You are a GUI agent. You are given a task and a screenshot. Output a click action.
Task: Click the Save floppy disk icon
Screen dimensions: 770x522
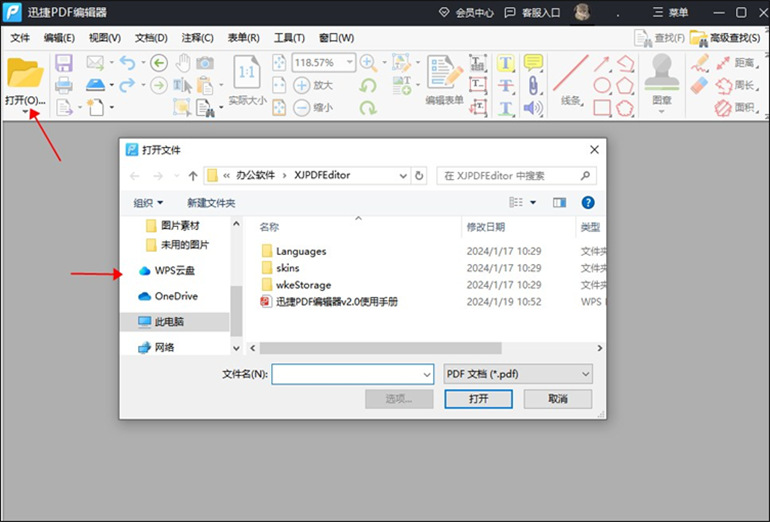click(64, 63)
